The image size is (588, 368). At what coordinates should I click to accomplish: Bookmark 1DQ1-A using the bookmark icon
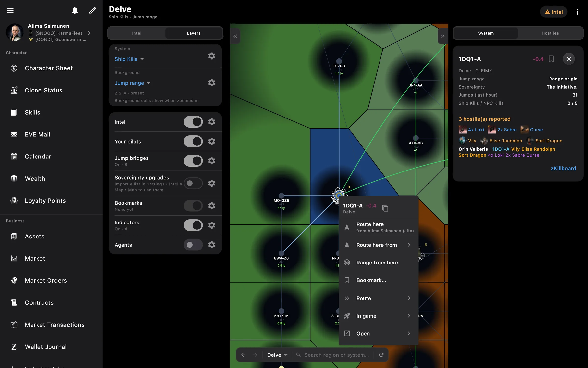[551, 59]
